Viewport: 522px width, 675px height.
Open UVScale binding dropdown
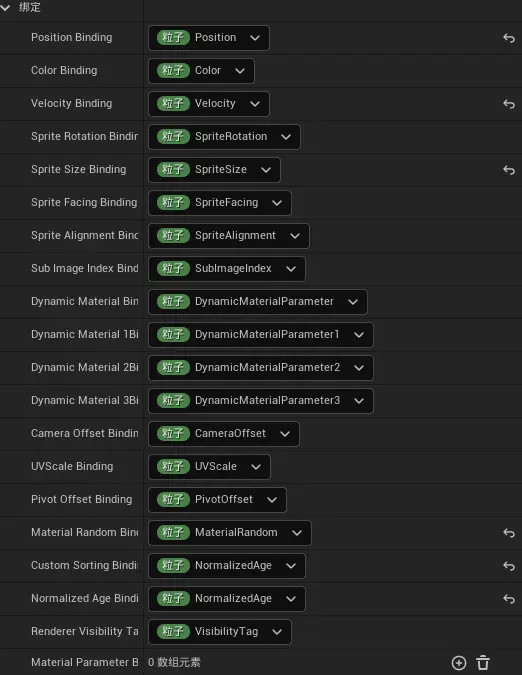click(209, 467)
